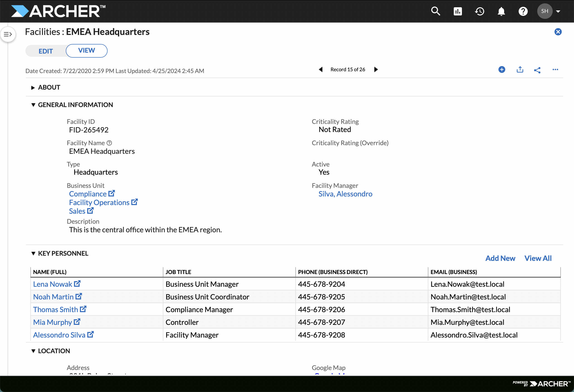
Task: Go to next record arrow
Action: pos(376,69)
